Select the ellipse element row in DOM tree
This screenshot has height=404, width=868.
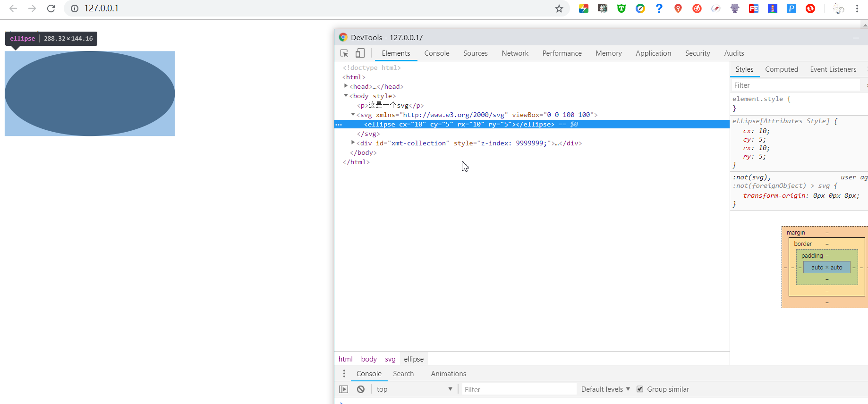tap(532, 124)
